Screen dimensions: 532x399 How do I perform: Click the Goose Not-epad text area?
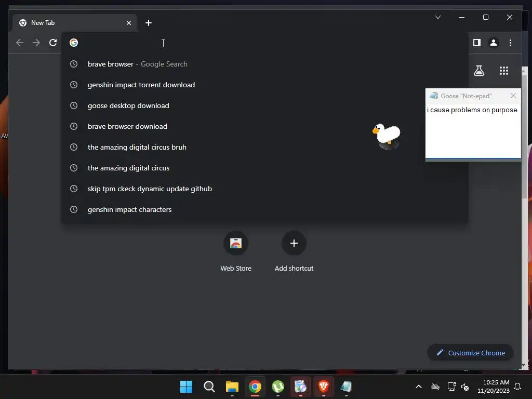click(x=473, y=131)
